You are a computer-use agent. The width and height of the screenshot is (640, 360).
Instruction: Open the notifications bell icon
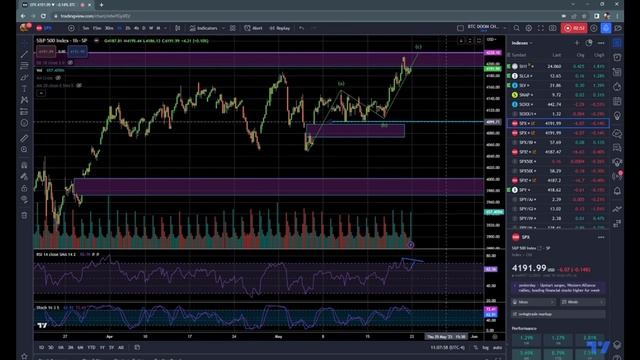point(617,191)
